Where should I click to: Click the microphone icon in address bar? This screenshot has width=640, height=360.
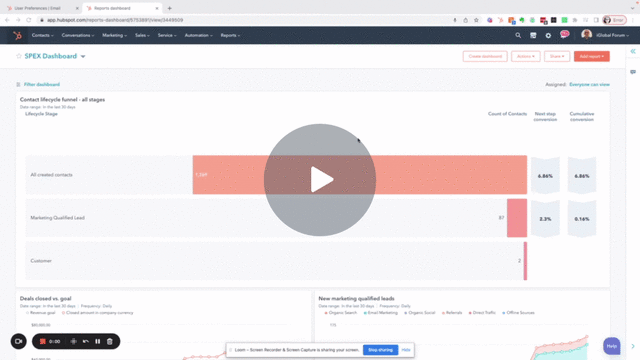point(455,20)
